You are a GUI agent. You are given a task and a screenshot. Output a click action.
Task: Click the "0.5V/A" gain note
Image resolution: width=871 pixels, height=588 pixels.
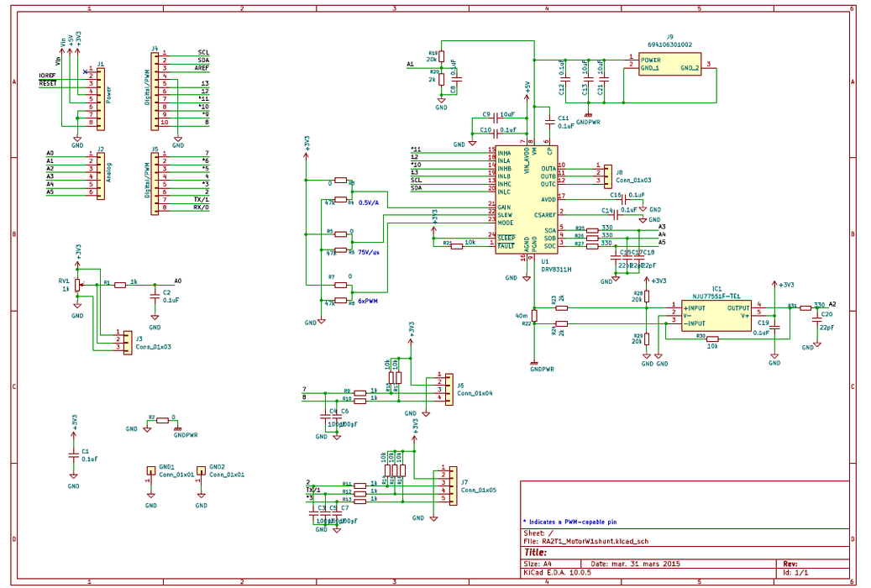pos(369,202)
